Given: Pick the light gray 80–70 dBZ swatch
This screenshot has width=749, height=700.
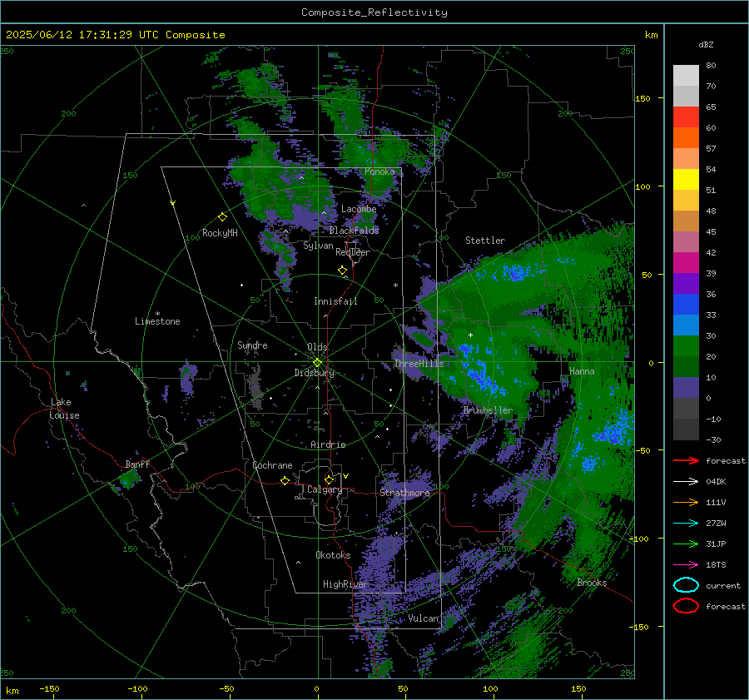Looking at the screenshot, I should (686, 76).
